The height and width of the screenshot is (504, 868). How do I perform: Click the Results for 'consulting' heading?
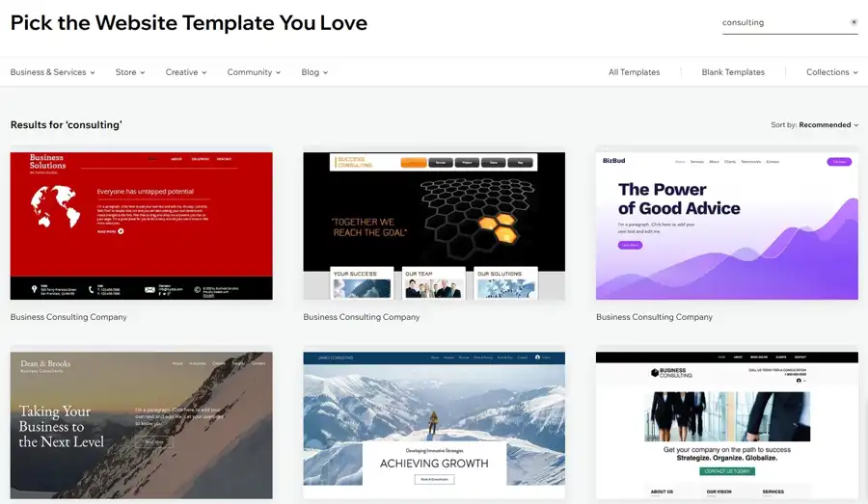[x=66, y=125]
